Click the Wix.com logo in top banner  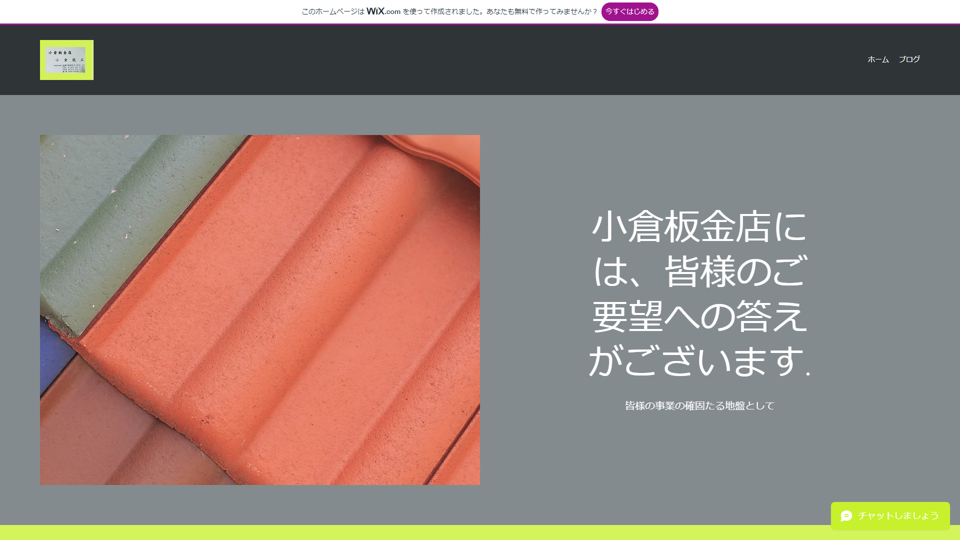pyautogui.click(x=383, y=12)
